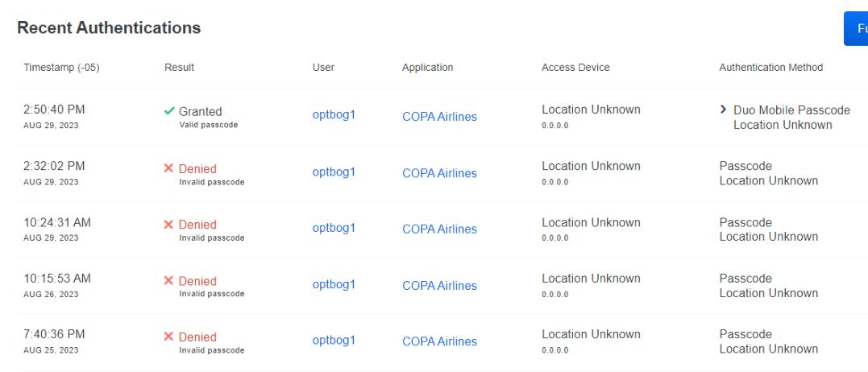Screen dimensions: 868x372
Task: Open the COPA Airlines link in the Granted row
Action: click(x=439, y=117)
